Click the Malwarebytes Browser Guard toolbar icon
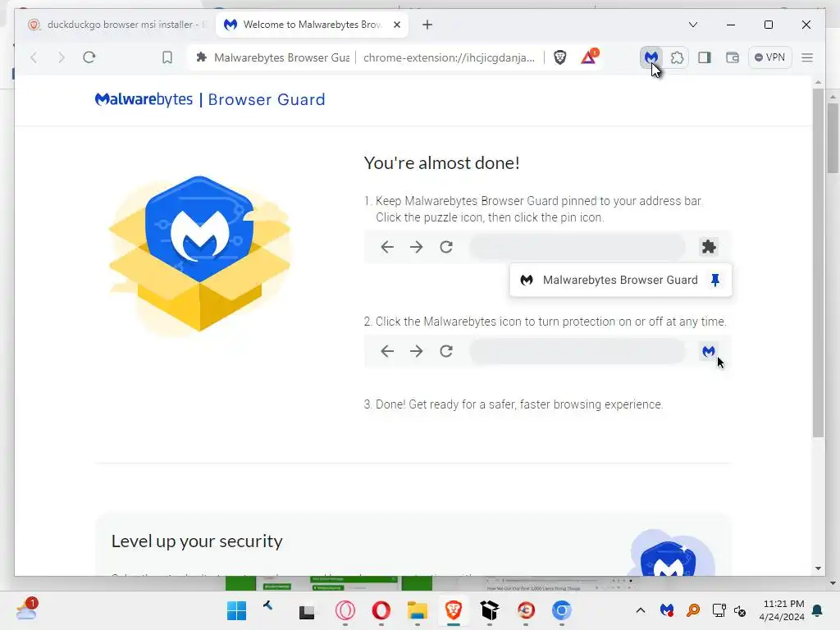The width and height of the screenshot is (840, 630). pos(651,57)
